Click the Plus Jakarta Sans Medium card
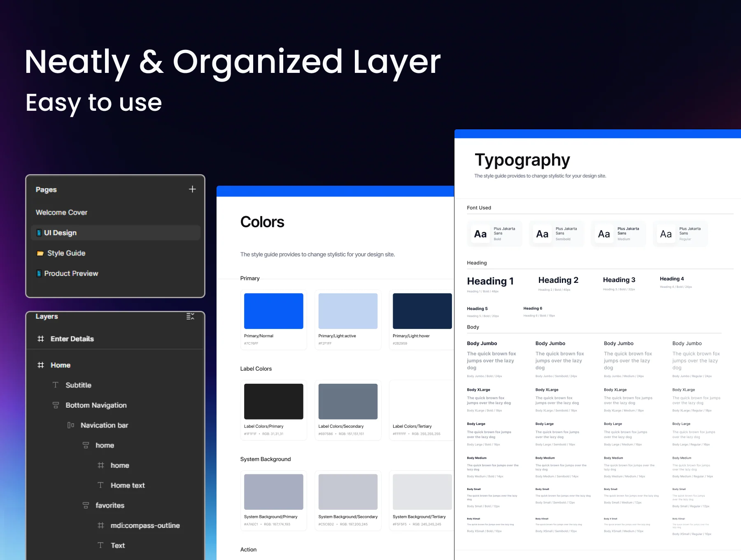Screen dimensions: 741x560 (x=618, y=234)
